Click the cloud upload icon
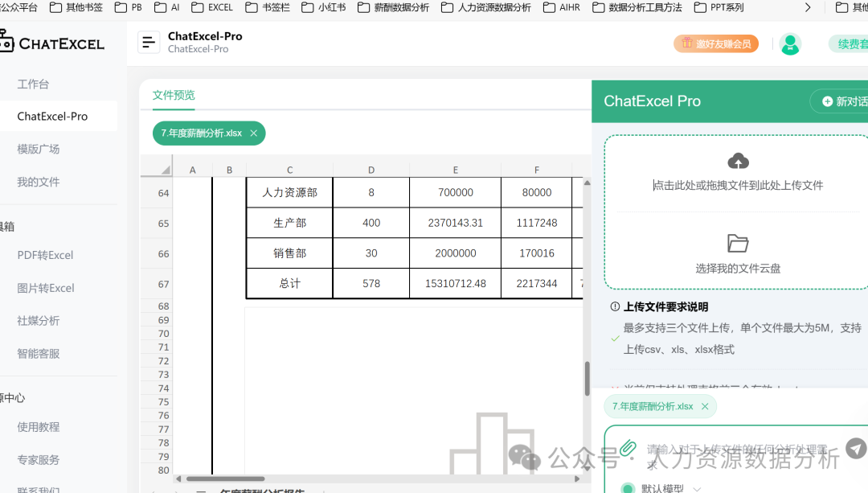868x493 pixels. (x=738, y=161)
